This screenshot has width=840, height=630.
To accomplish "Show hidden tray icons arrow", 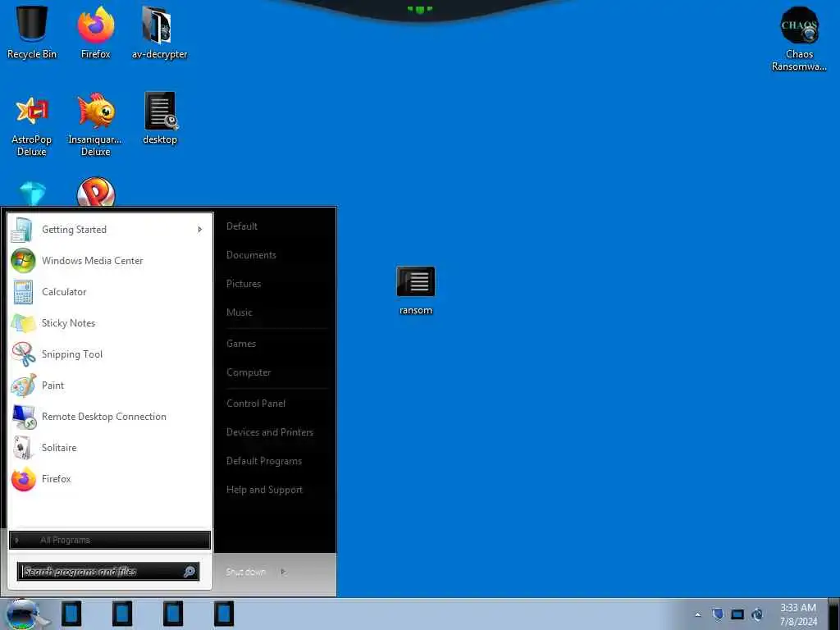I will [697, 614].
